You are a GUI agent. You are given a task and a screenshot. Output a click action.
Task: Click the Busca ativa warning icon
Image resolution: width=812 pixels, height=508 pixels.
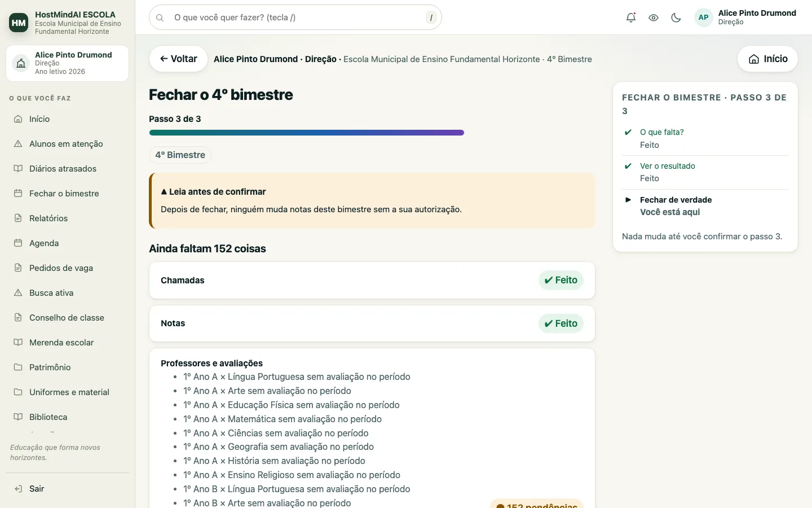click(18, 293)
